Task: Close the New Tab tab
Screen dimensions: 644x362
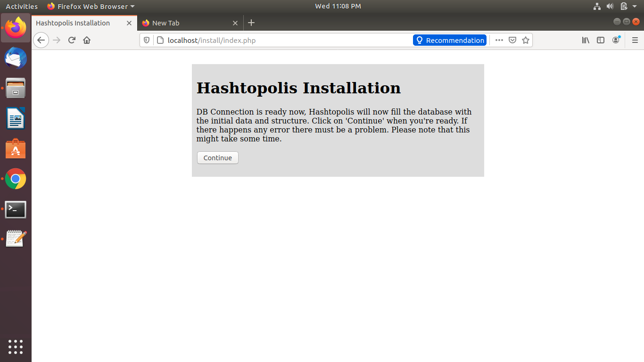Action: [x=236, y=23]
